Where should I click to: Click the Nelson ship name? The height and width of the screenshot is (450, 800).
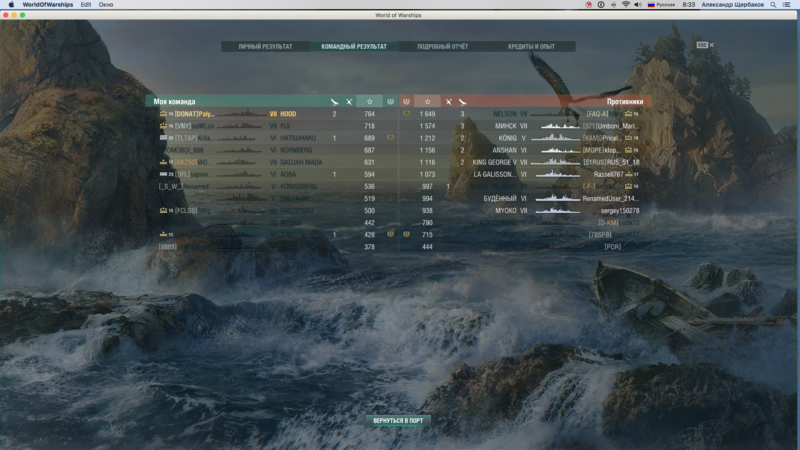point(505,114)
